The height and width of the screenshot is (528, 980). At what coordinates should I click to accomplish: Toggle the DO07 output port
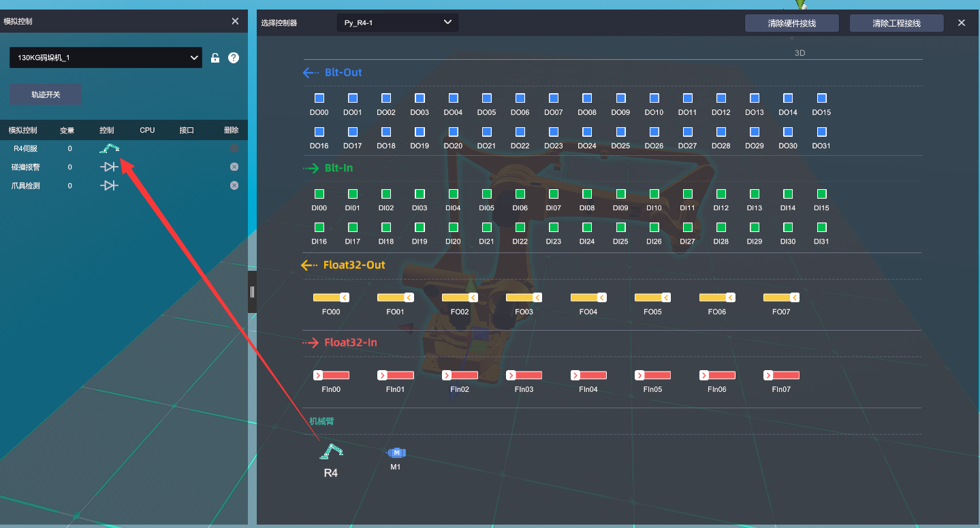(x=554, y=99)
